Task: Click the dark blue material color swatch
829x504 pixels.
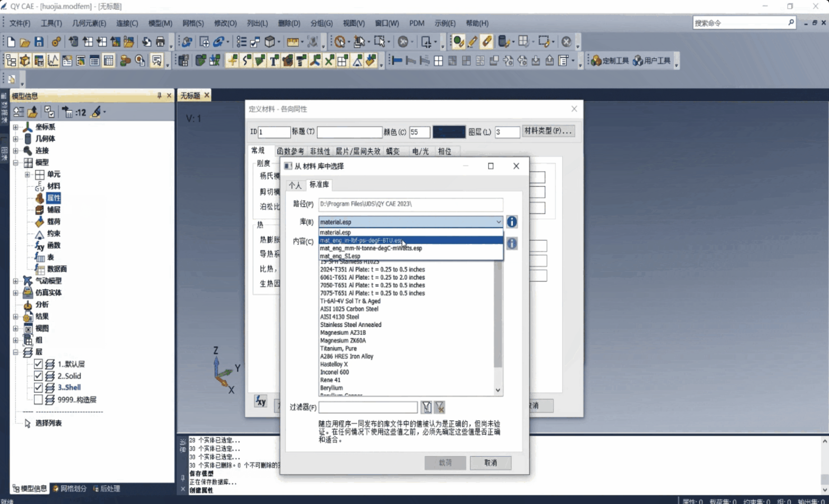Action: coord(449,132)
